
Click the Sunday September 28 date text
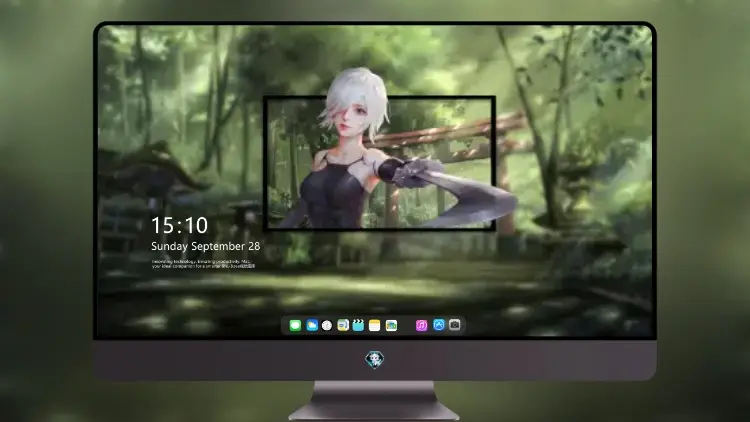(x=206, y=246)
